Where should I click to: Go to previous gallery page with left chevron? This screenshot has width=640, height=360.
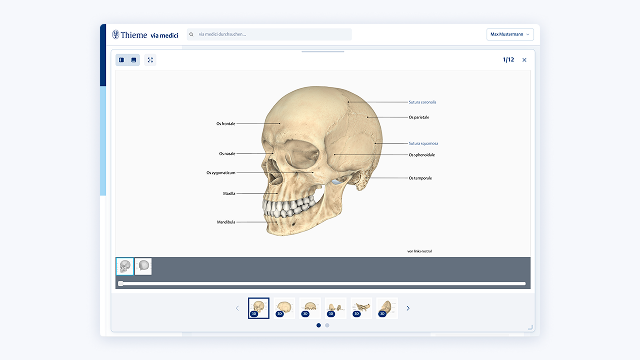tap(237, 308)
